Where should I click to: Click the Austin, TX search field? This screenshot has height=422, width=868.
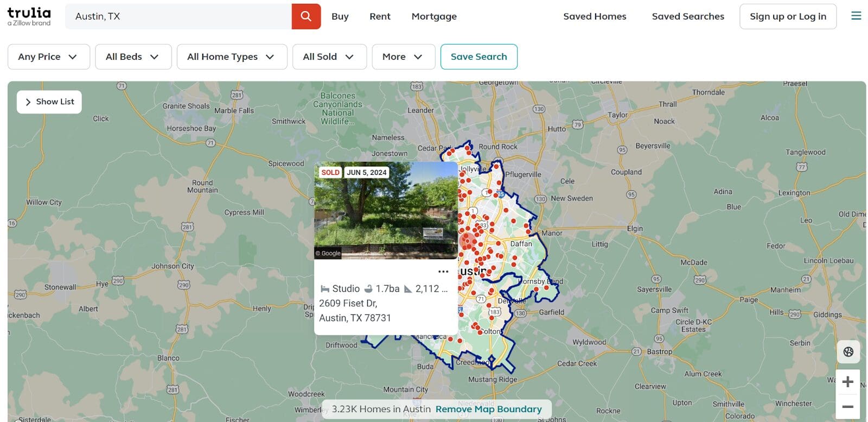tap(178, 16)
